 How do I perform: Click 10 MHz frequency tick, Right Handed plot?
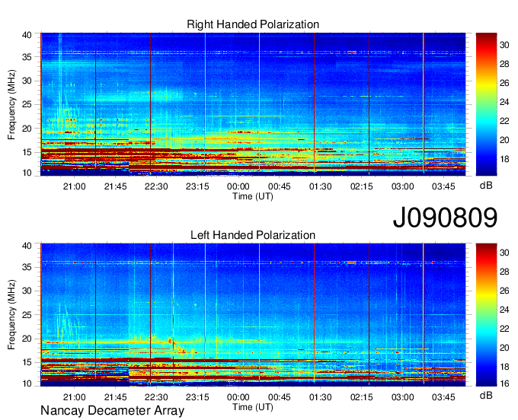pyautogui.click(x=27, y=173)
